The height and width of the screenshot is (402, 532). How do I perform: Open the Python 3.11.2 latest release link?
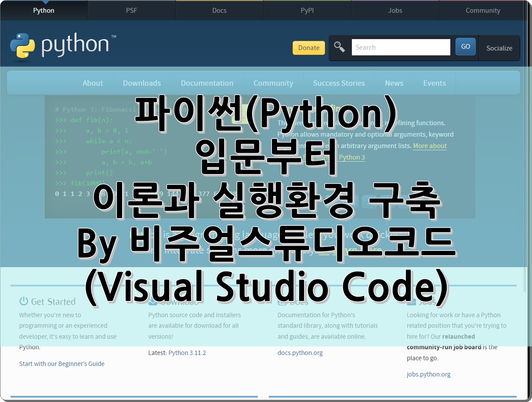pos(187,352)
